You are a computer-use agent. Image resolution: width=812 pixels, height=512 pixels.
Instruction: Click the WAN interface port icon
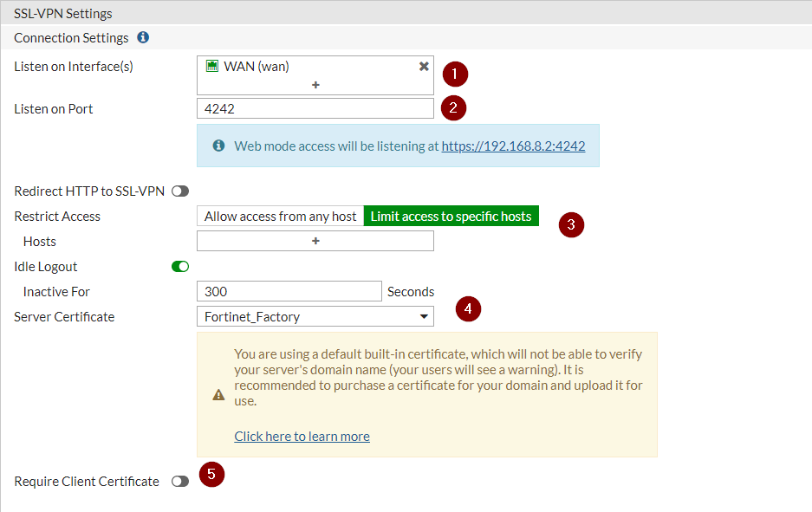coord(211,66)
